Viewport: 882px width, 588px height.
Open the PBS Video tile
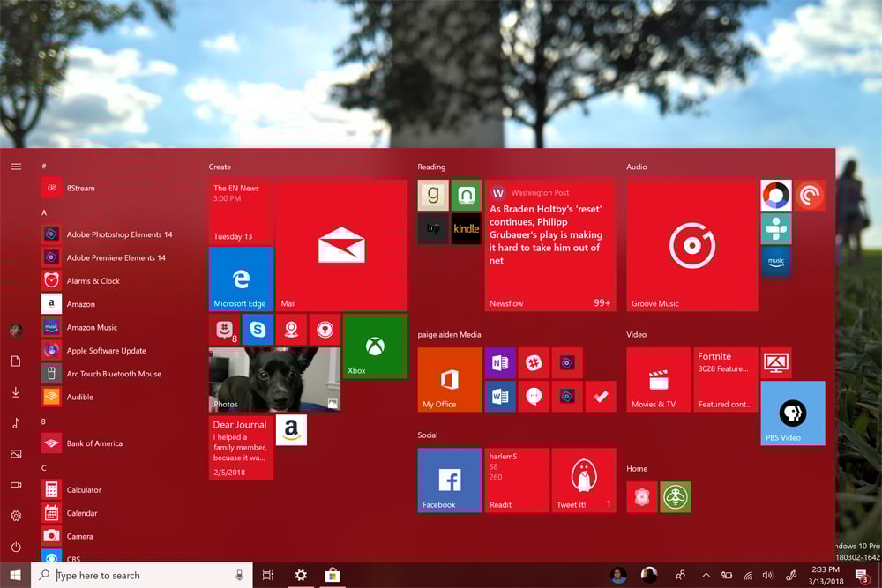792,413
